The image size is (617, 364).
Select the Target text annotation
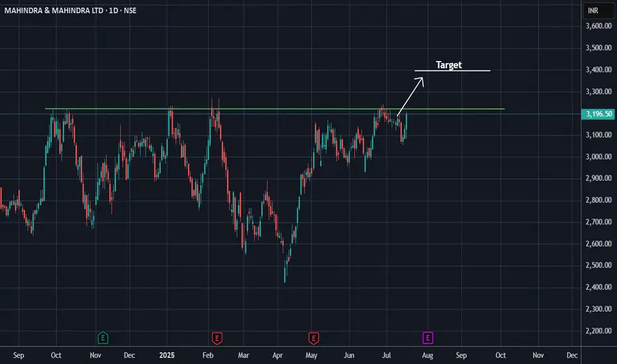pyautogui.click(x=449, y=65)
